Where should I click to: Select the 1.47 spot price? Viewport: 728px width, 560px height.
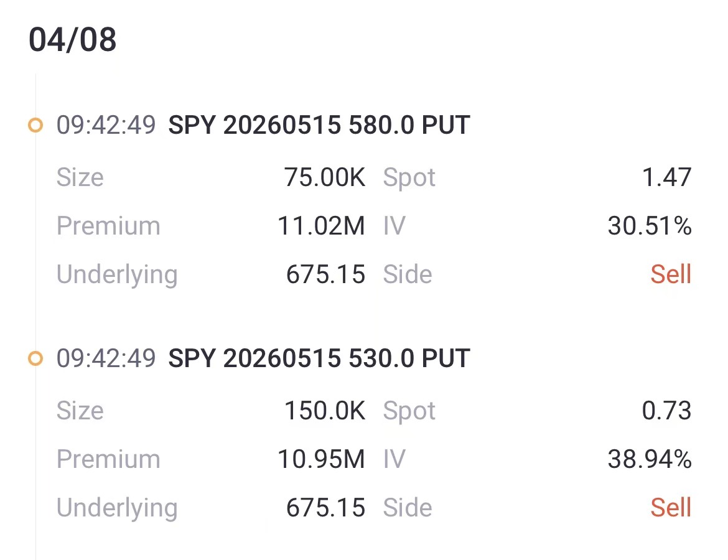coord(666,177)
